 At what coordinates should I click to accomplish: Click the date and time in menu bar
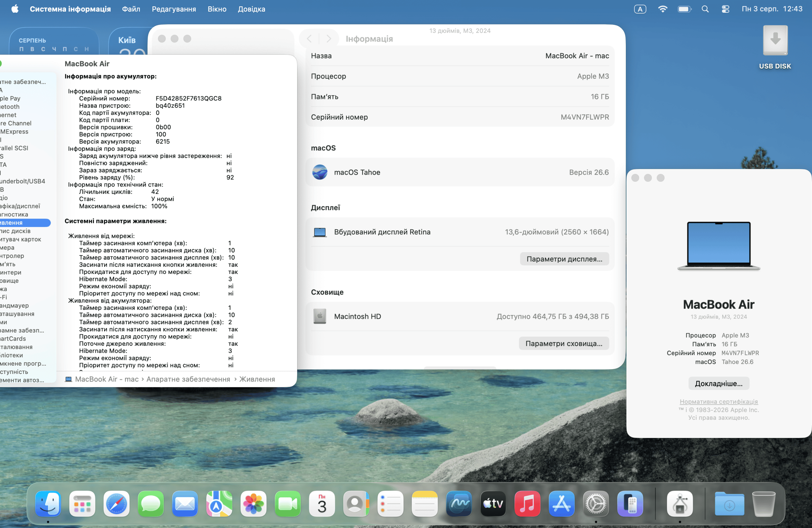tap(772, 9)
